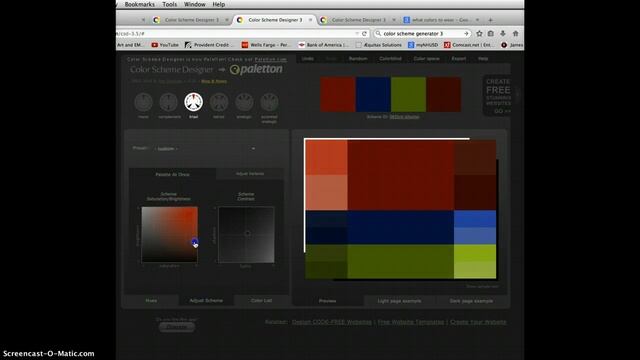The height and width of the screenshot is (360, 640).
Task: Reload the page with the refresh icon
Action: [364, 33]
